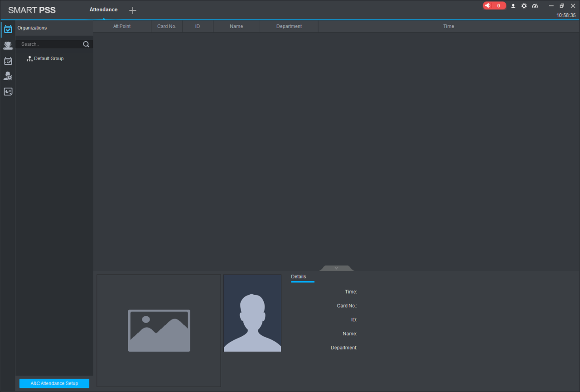Click the Card No.: label in Details

click(x=347, y=306)
